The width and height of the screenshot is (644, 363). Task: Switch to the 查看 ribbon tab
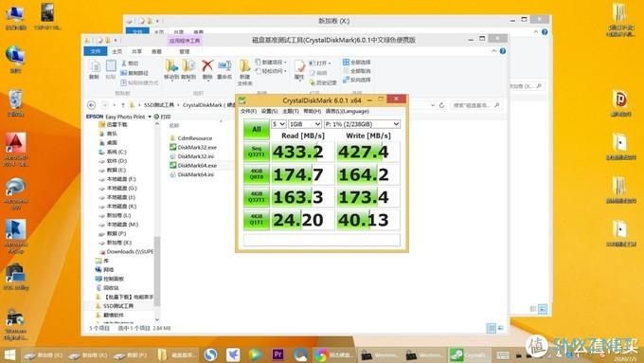[156, 51]
